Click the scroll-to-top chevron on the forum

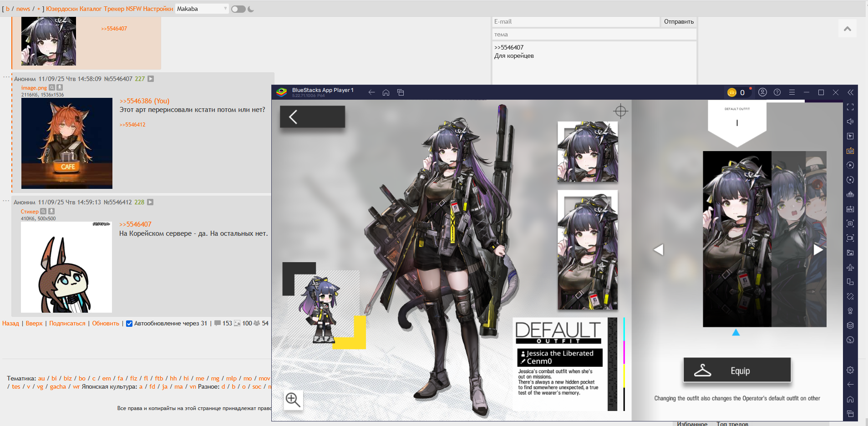[x=848, y=29]
